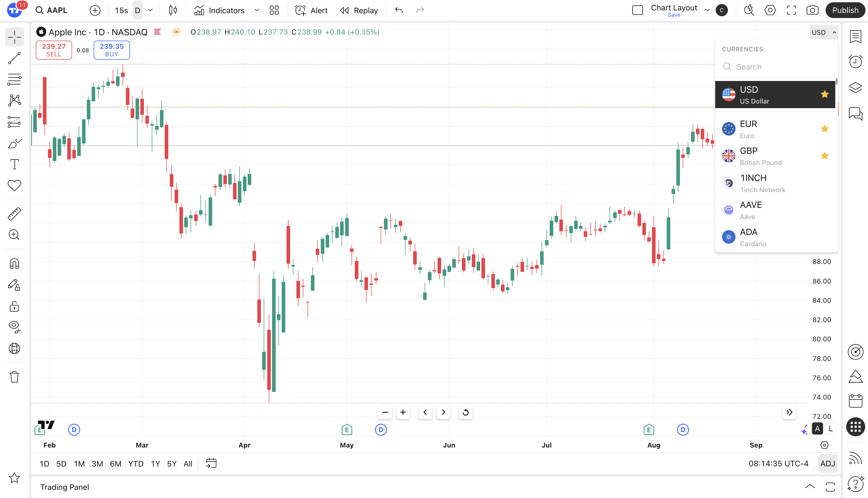Open the Go to date calendar icon
Screen dimensions: 868x498
click(x=211, y=463)
